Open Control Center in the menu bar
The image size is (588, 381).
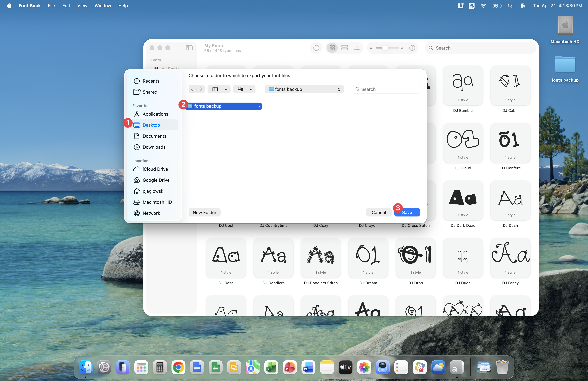[x=523, y=6]
